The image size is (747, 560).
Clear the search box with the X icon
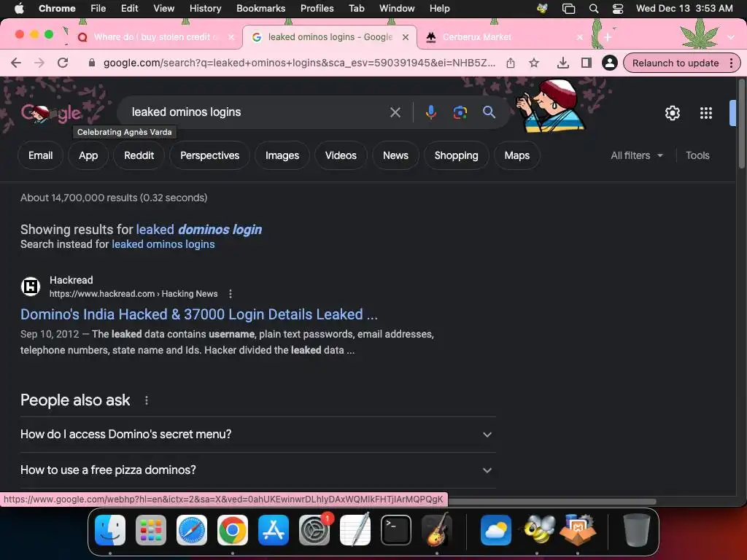pyautogui.click(x=395, y=112)
